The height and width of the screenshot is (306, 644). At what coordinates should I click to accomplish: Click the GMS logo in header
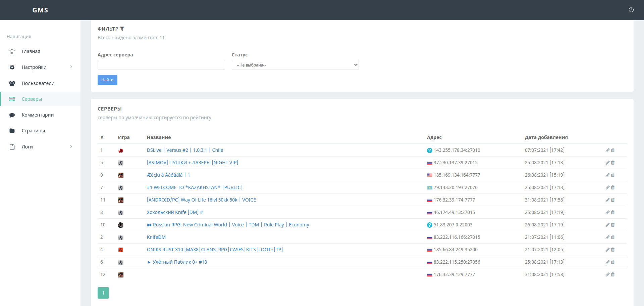click(40, 10)
